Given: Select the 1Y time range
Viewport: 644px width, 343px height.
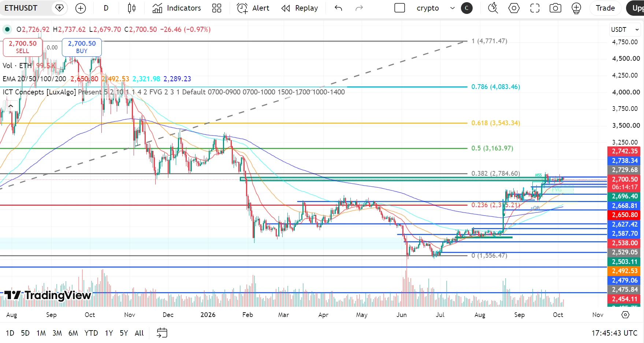Looking at the screenshot, I should 109,333.
